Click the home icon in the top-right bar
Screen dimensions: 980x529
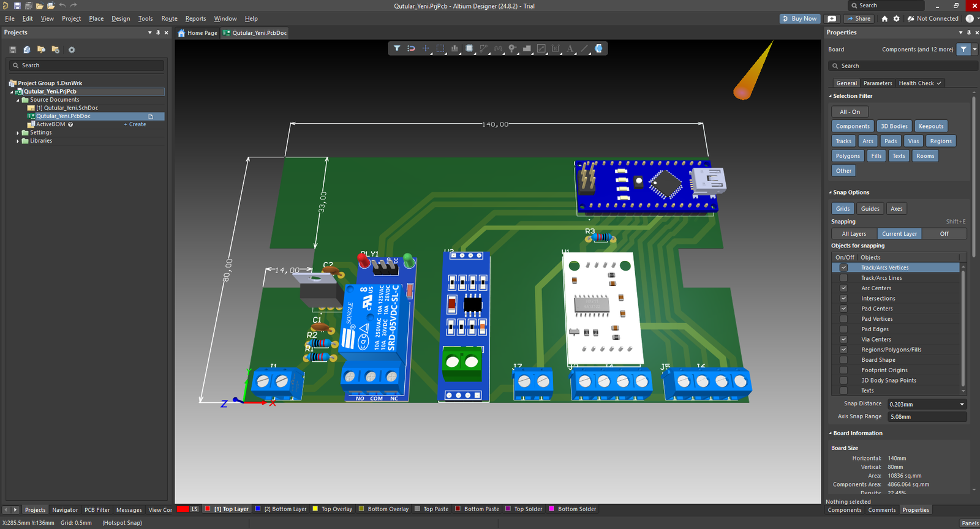(884, 19)
